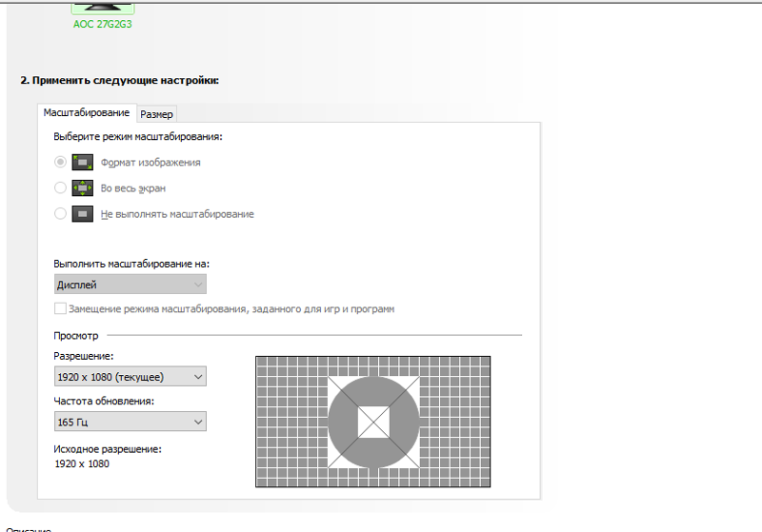
Task: Switch to the Масштабирование tab
Action: coord(87,113)
